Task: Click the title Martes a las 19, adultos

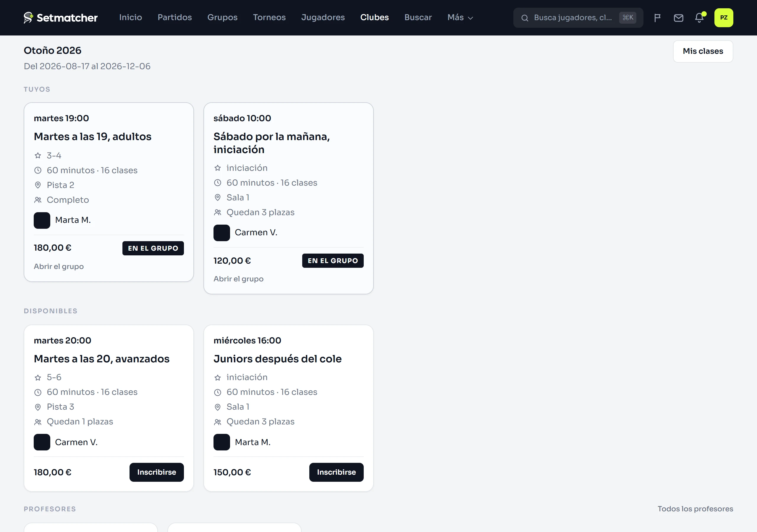Action: pos(93,137)
